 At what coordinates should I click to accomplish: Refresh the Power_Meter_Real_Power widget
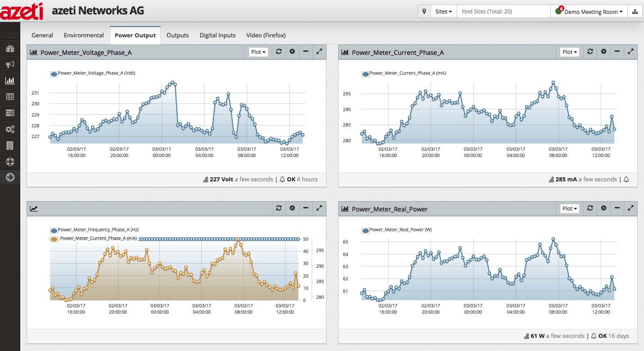pos(590,208)
